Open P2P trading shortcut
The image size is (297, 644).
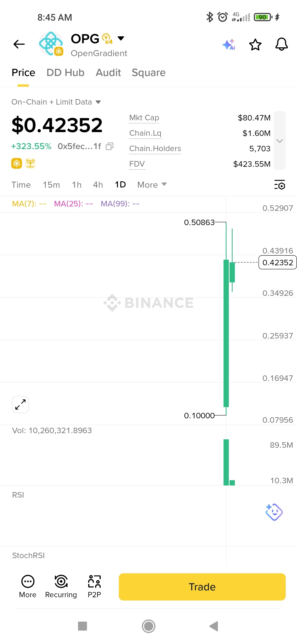click(94, 586)
